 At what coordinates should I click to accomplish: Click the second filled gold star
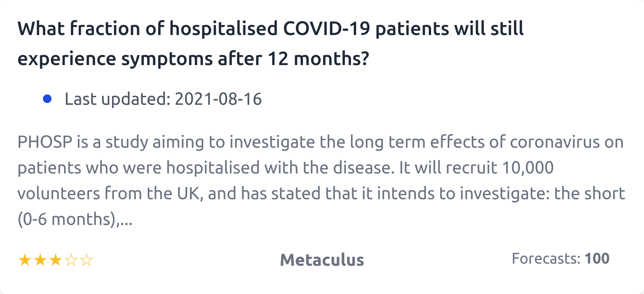point(40,260)
